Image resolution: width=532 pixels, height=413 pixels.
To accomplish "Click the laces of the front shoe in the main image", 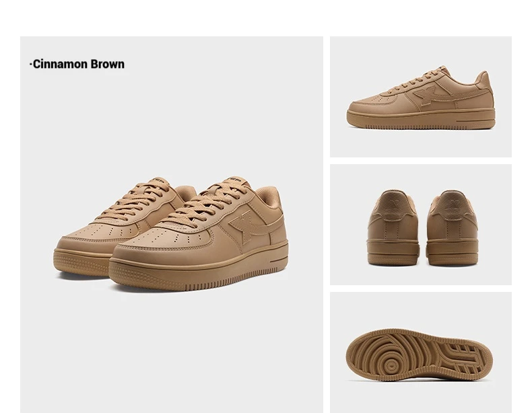I will pyautogui.click(x=208, y=204).
